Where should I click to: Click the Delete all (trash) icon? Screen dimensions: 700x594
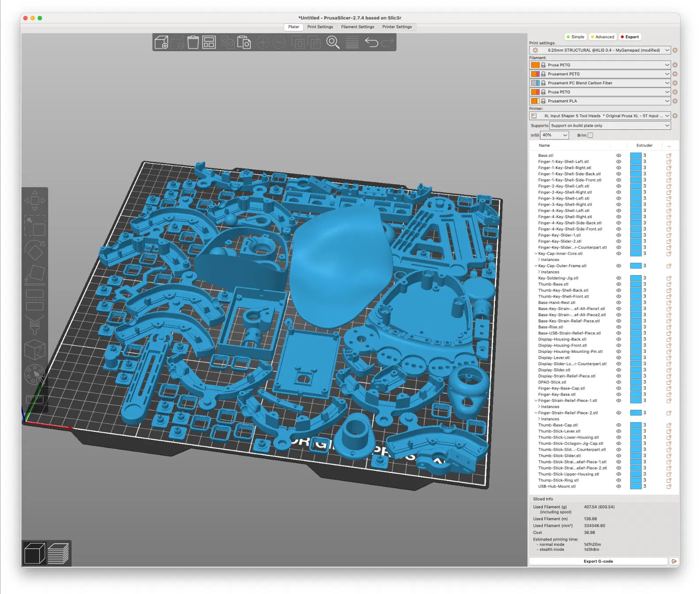pyautogui.click(x=193, y=42)
